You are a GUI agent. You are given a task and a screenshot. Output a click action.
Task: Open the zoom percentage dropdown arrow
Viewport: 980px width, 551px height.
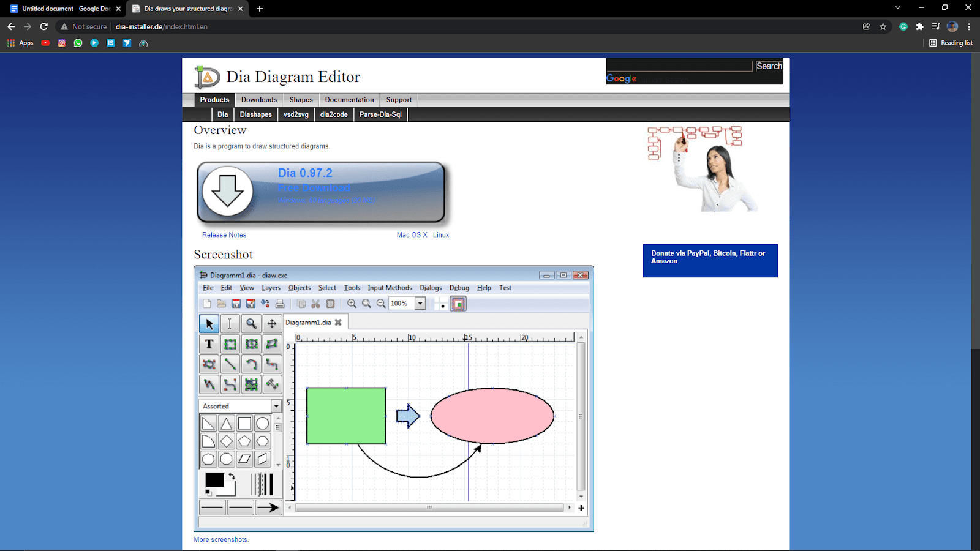(x=420, y=304)
